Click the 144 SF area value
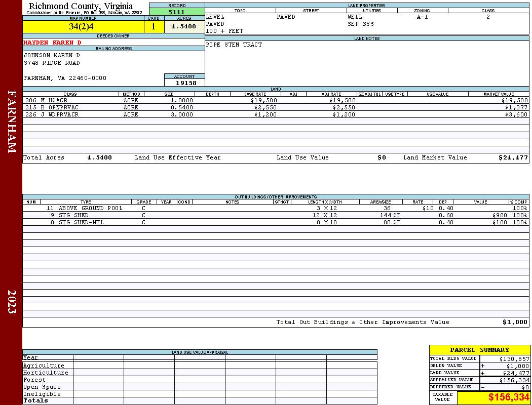Viewport: 532px width, 405px height. click(390, 215)
